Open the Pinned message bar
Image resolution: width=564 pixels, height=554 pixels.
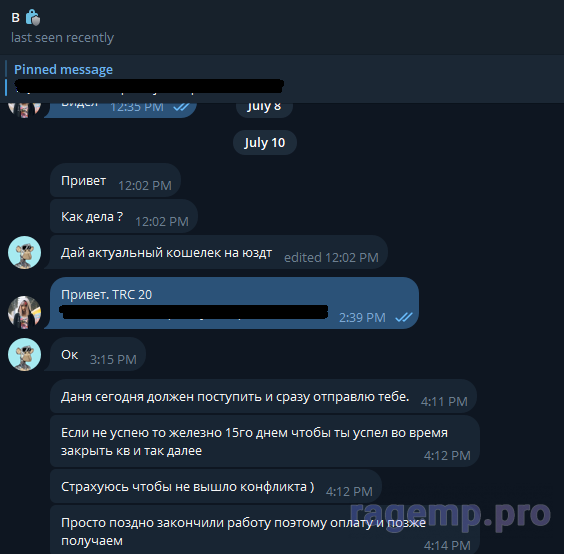[282, 79]
